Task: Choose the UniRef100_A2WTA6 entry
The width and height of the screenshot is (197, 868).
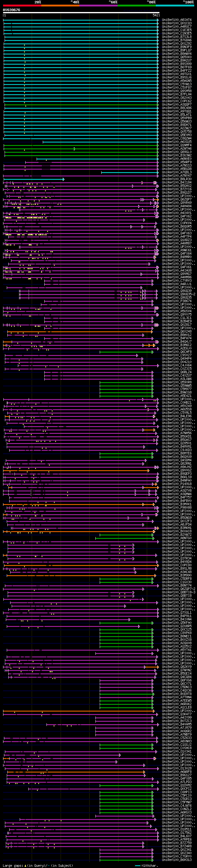Action: [176, 149]
